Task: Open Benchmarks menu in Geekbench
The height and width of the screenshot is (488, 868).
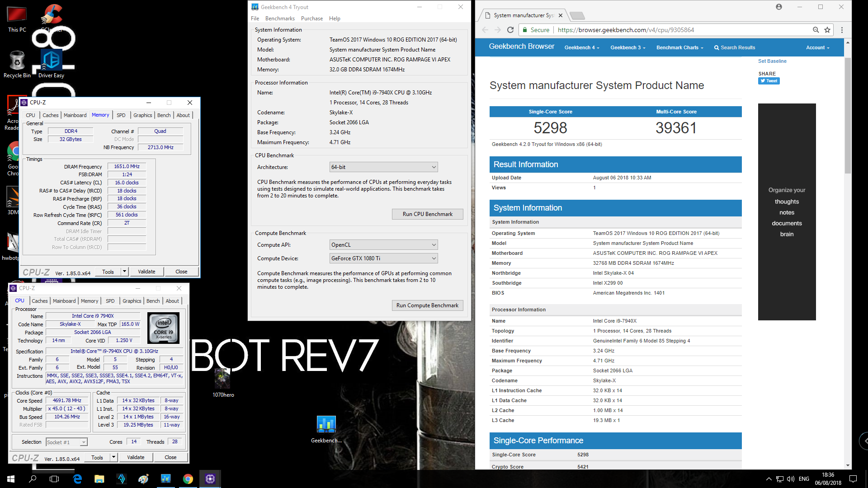Action: 280,19
